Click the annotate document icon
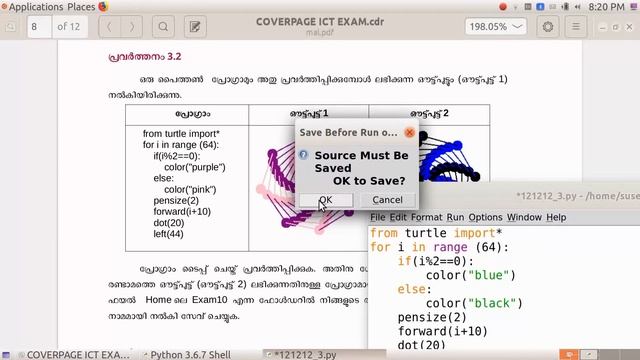 (x=195, y=27)
